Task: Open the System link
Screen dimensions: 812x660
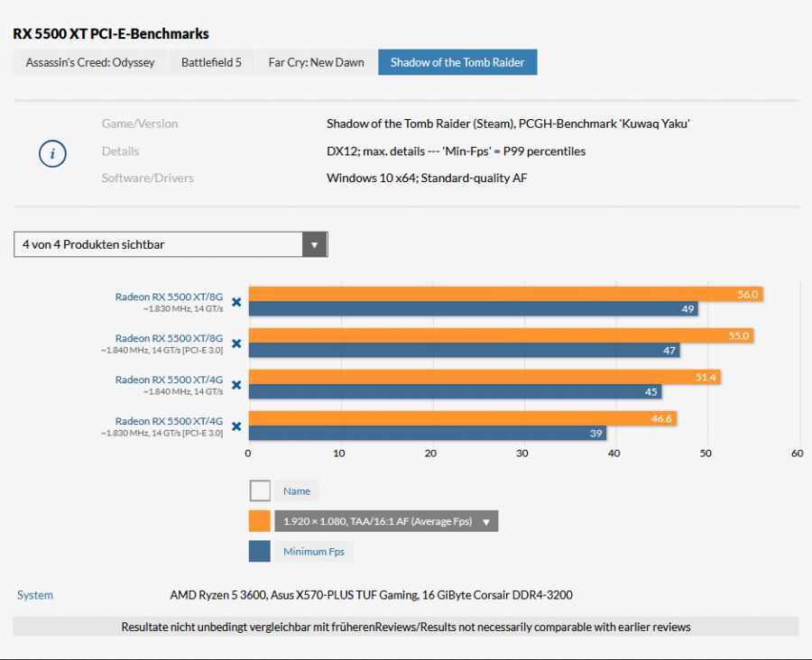Action: [34, 595]
